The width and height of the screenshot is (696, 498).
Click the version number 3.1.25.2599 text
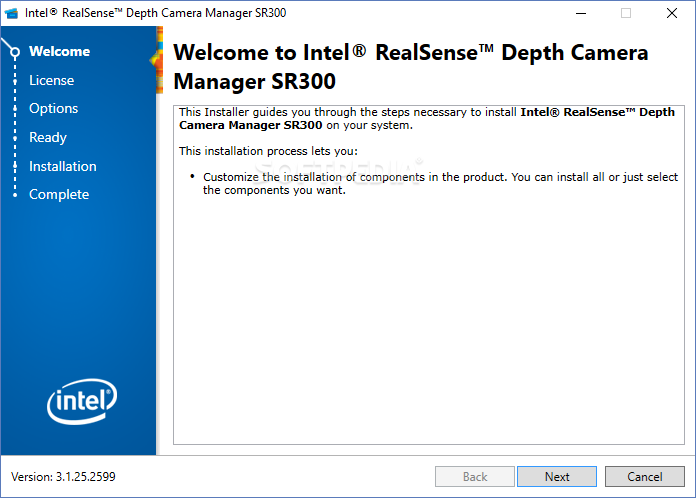(85, 477)
